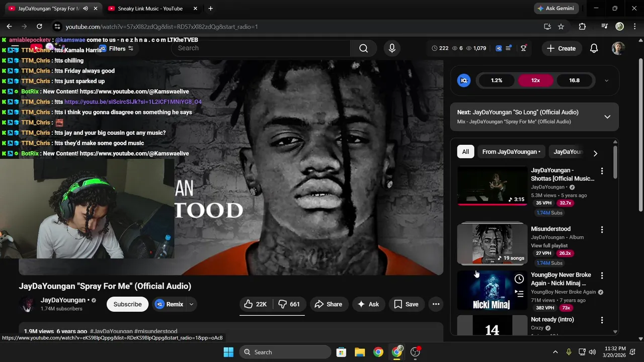The width and height of the screenshot is (644, 362).
Task: Open Chrome three-dot menu
Action: (634, 27)
